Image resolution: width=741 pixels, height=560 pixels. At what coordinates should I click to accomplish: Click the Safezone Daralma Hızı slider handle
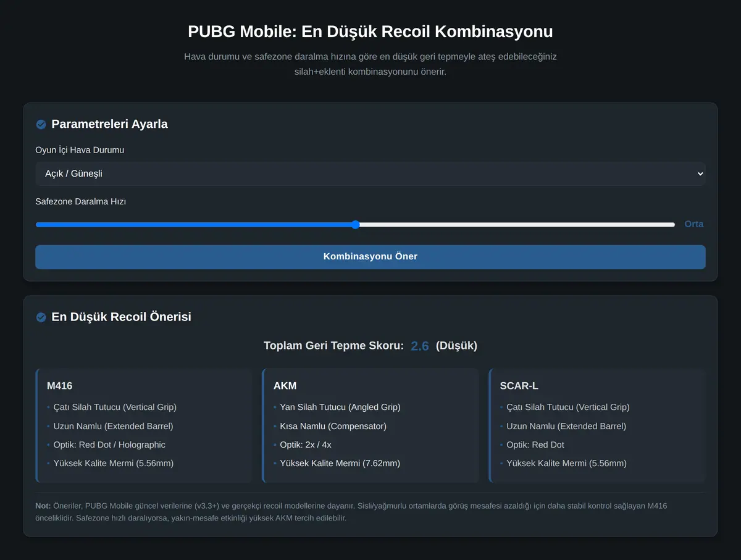click(x=355, y=225)
